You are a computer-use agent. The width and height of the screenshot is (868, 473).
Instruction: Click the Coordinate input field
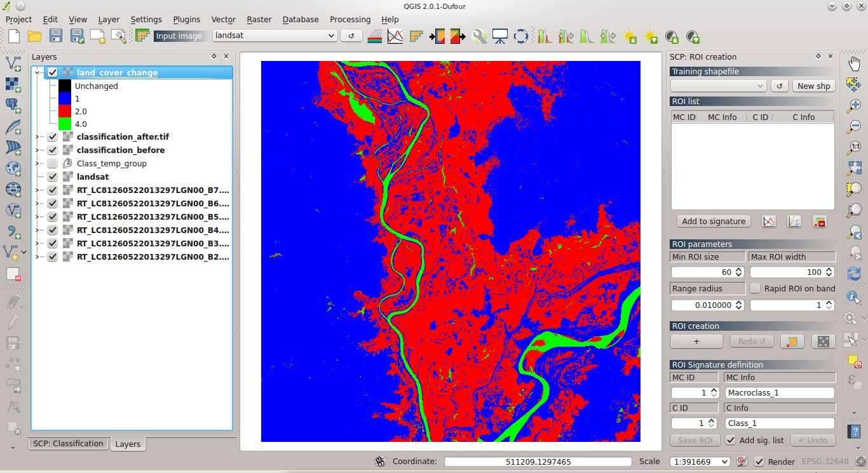[x=537, y=462]
